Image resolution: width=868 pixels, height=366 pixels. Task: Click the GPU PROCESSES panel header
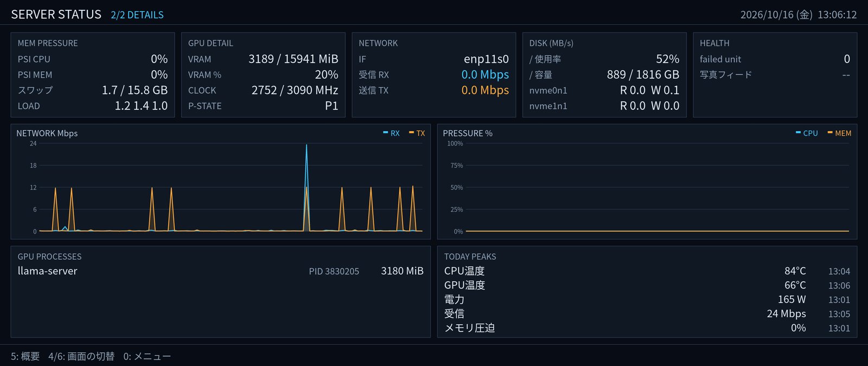click(49, 257)
